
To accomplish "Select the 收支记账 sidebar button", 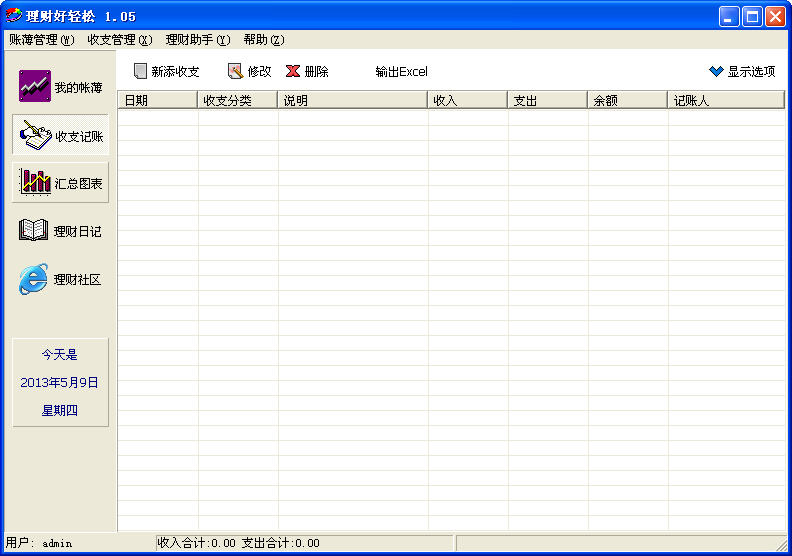I will (60, 135).
